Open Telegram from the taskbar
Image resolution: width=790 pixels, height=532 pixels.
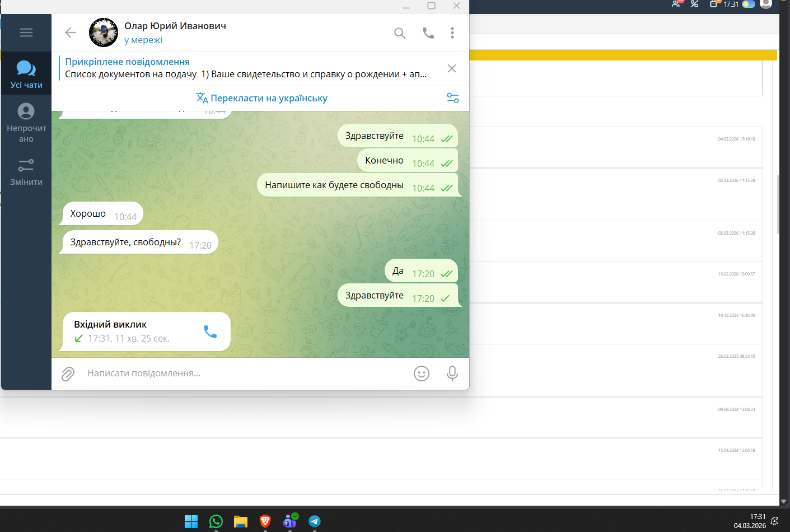[315, 521]
